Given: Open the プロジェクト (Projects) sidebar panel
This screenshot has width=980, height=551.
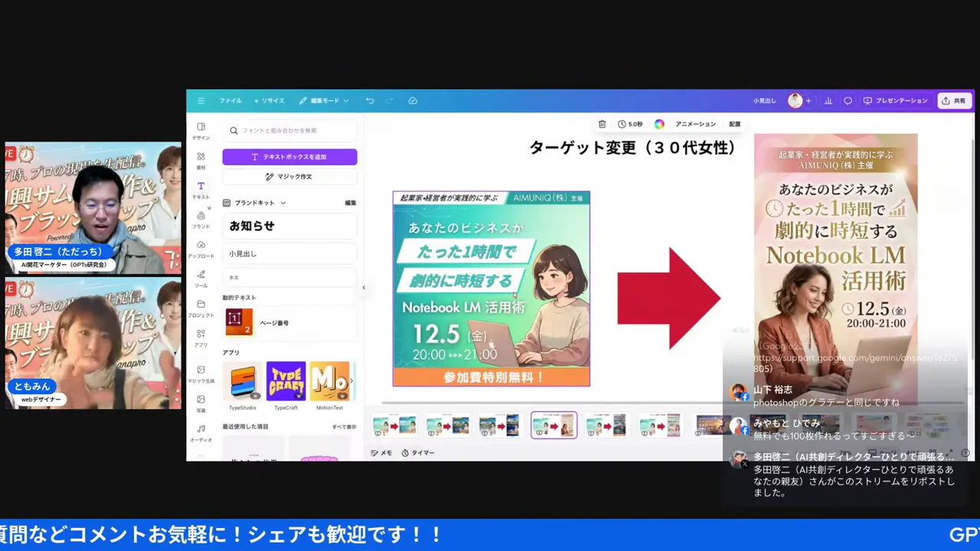Looking at the screenshot, I should click(x=201, y=305).
